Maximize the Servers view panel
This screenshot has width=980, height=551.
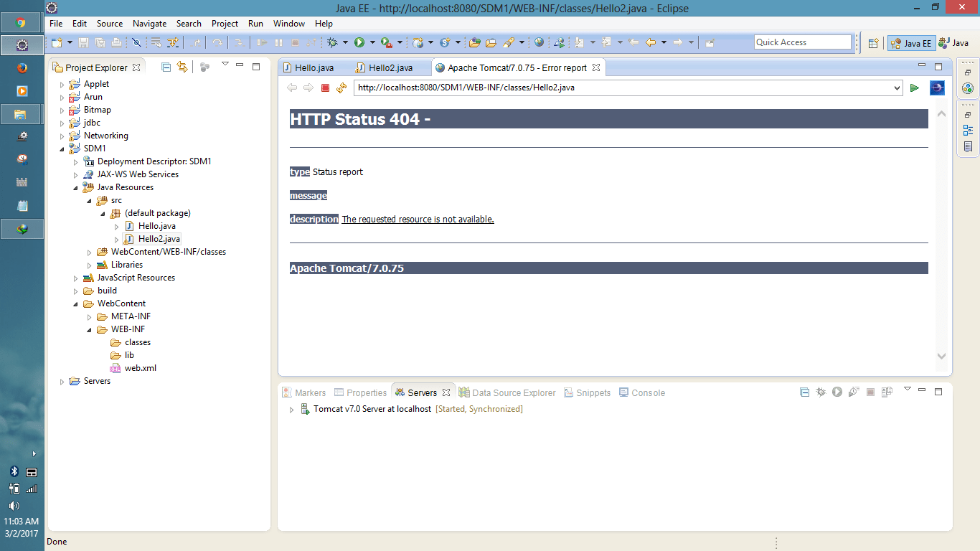(938, 392)
